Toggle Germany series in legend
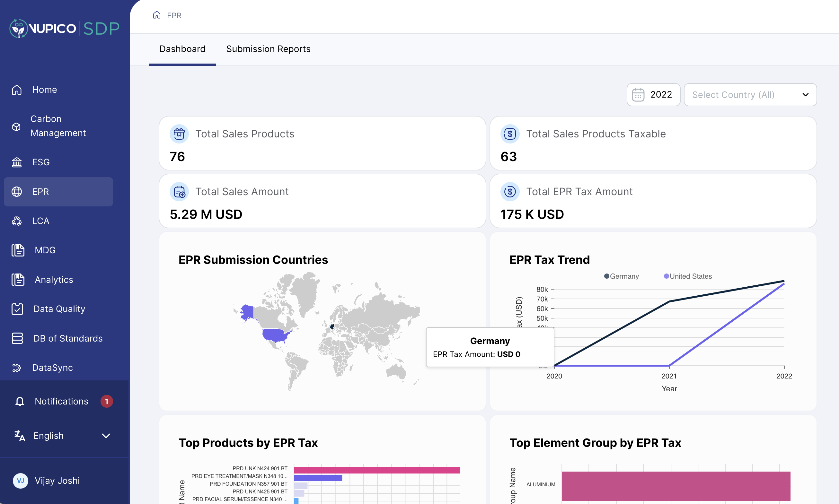Viewport: 839px width, 504px height. pyautogui.click(x=621, y=276)
